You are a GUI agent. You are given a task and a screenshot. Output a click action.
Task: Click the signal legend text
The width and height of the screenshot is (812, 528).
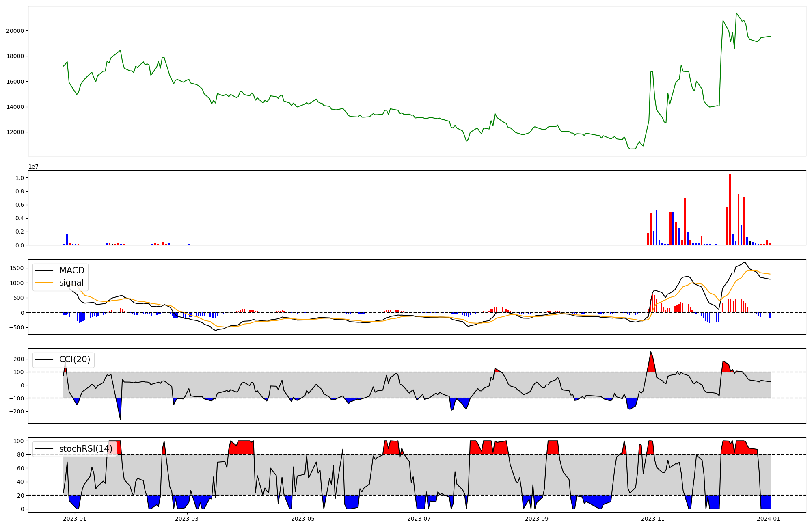(71, 283)
